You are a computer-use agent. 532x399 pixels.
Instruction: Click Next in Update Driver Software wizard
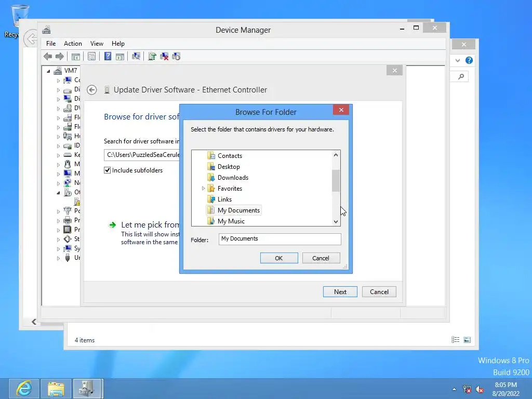point(340,292)
